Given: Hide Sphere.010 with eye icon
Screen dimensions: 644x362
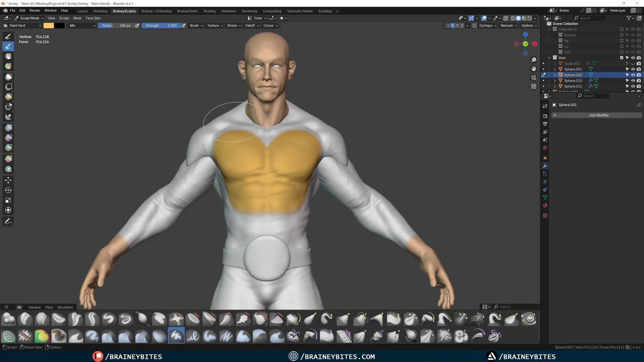Looking at the screenshot, I should click(633, 80).
